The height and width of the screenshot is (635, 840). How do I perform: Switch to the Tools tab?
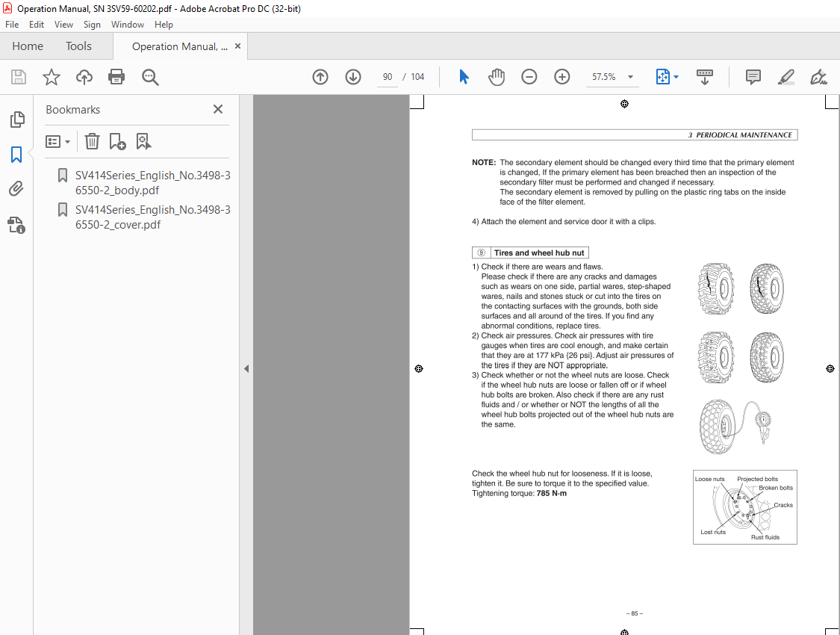(x=78, y=46)
